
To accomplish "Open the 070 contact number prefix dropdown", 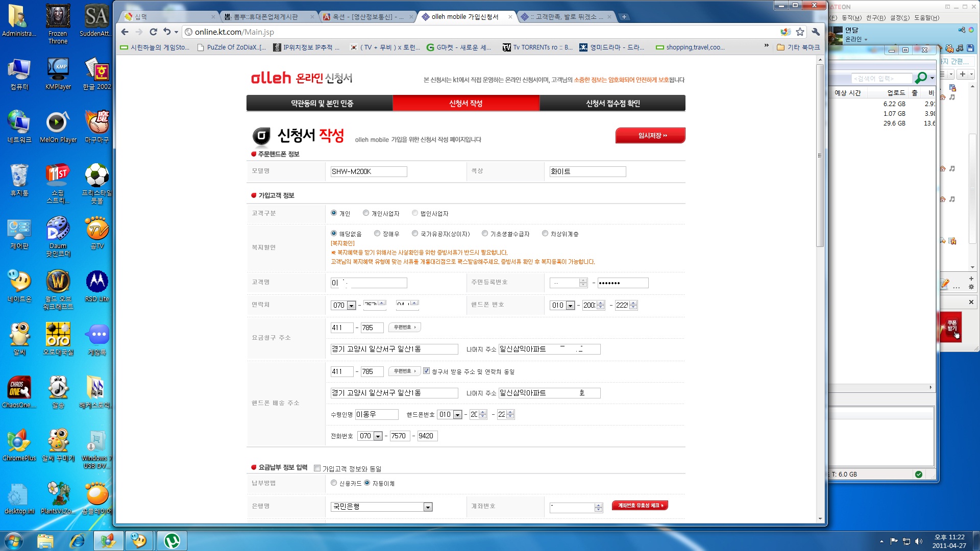I will tap(351, 305).
